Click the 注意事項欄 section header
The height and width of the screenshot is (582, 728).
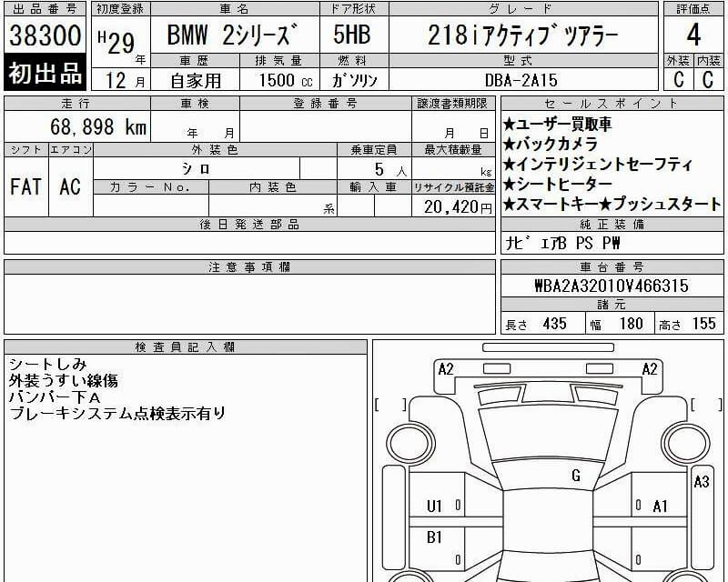249,266
